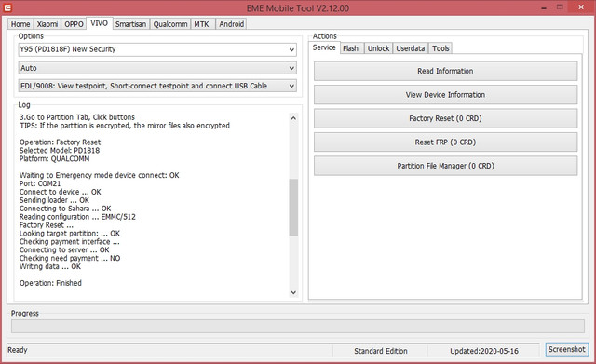
Task: Click 'Operation: Factory Reset' log line
Action: click(x=60, y=142)
